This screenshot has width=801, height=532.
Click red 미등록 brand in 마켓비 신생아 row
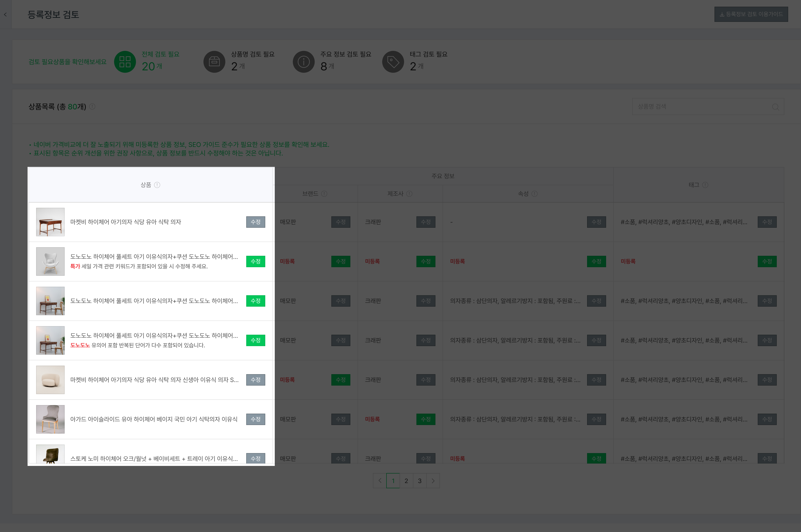coord(287,380)
